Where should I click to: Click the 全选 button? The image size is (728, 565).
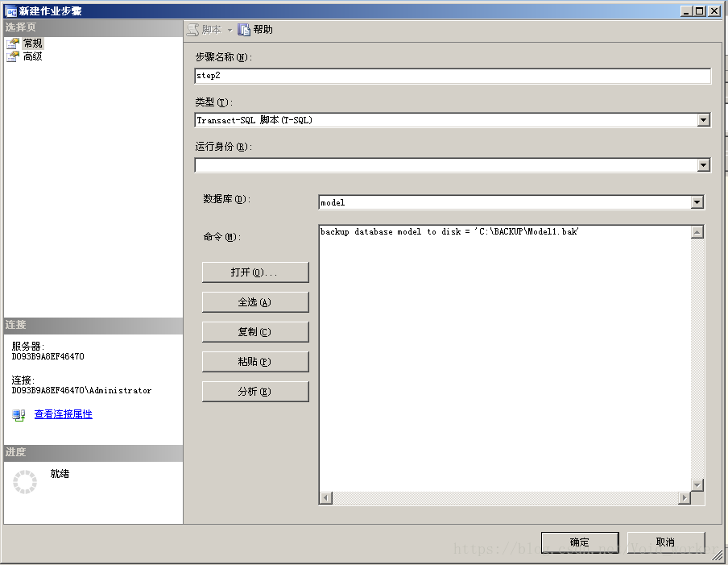coord(255,301)
